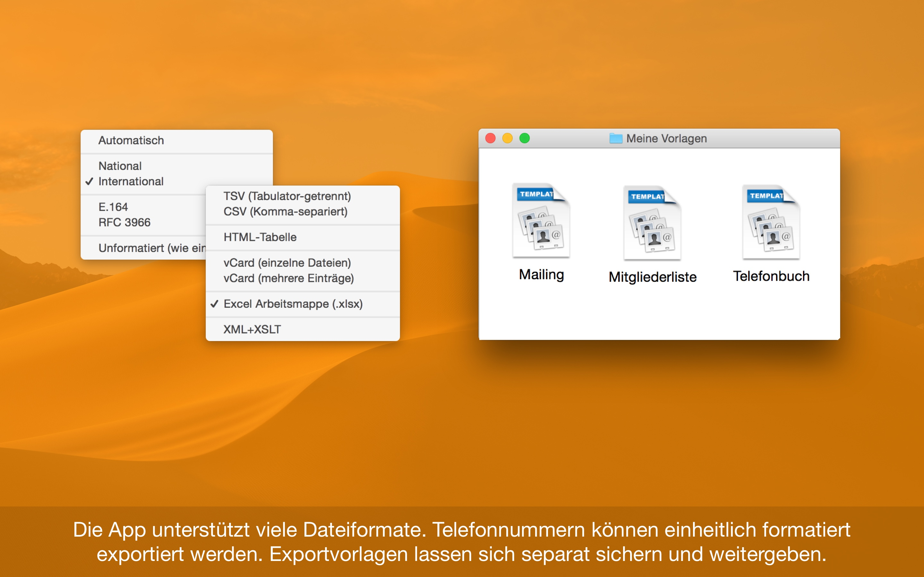Image resolution: width=924 pixels, height=577 pixels.
Task: Click the folder icon beside Meine Vorlagen
Action: (615, 138)
